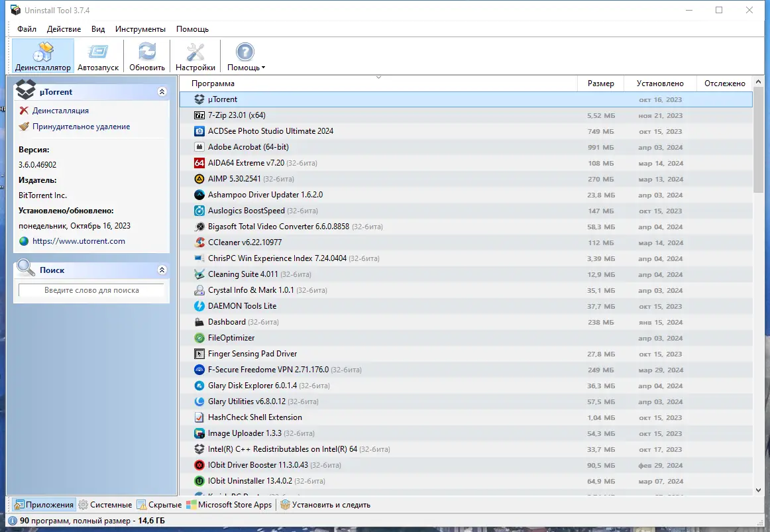The image size is (770, 532).
Task: Select the Intel(R) C++ Redistributables row
Action: click(x=466, y=449)
